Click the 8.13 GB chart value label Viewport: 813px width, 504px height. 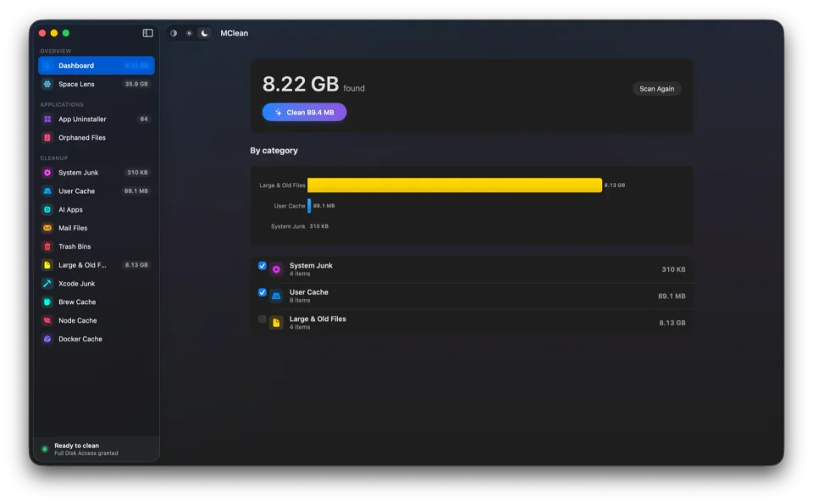[x=615, y=186]
